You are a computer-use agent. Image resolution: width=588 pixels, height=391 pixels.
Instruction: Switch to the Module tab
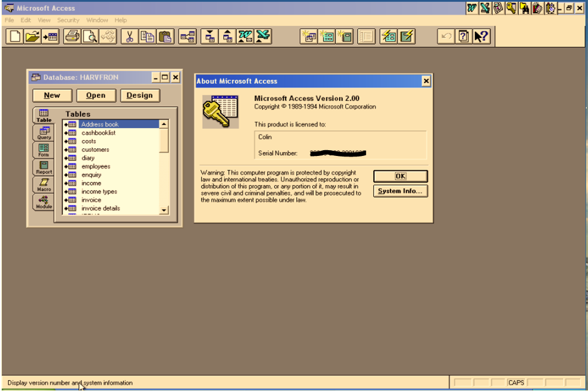point(44,203)
